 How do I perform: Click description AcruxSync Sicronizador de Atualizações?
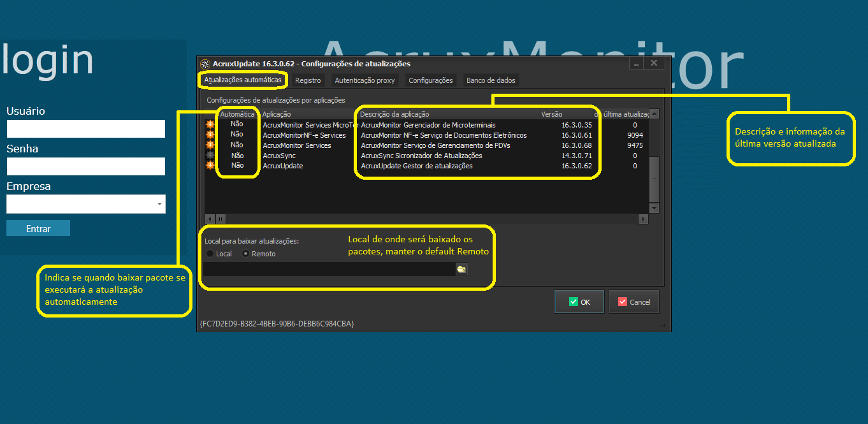421,156
